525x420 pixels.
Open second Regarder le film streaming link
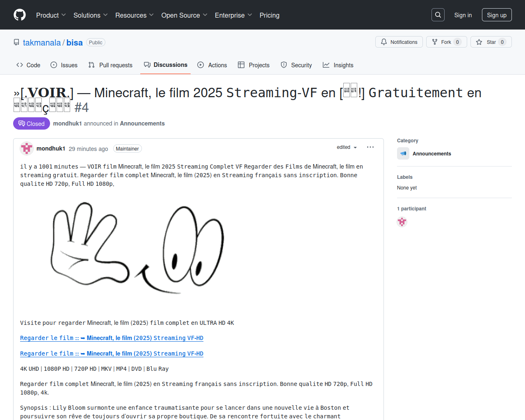112,354
